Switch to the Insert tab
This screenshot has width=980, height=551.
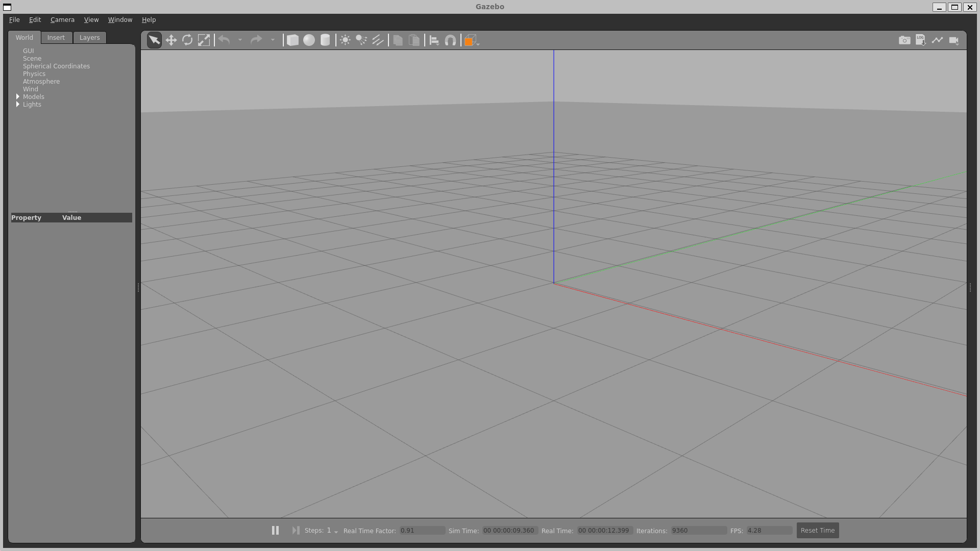click(x=56, y=38)
